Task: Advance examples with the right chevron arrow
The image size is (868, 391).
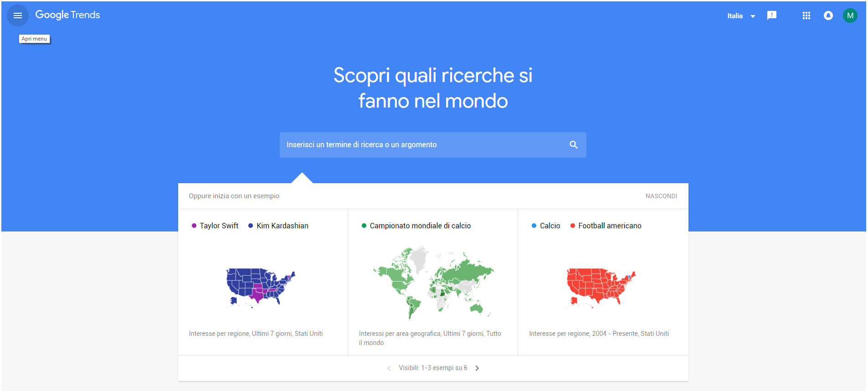Action: tap(477, 368)
